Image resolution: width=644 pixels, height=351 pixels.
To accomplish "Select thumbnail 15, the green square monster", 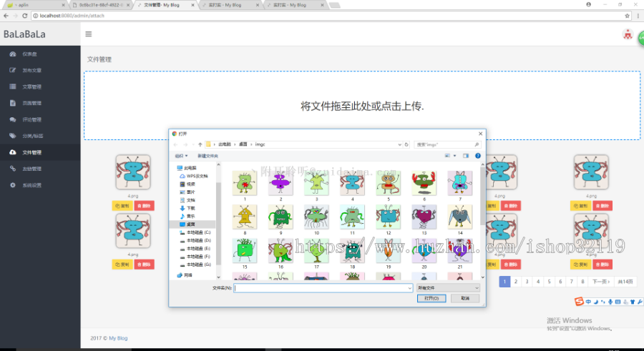I will (245, 254).
